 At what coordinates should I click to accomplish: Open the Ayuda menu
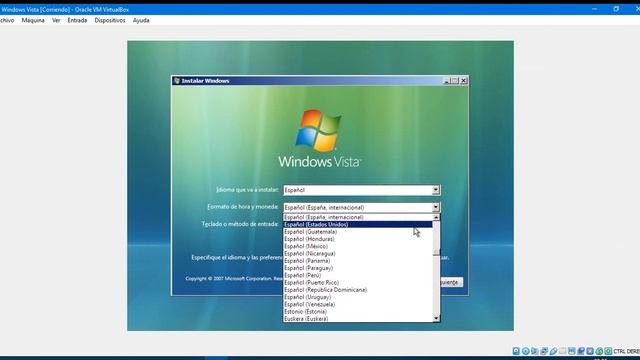tap(141, 20)
